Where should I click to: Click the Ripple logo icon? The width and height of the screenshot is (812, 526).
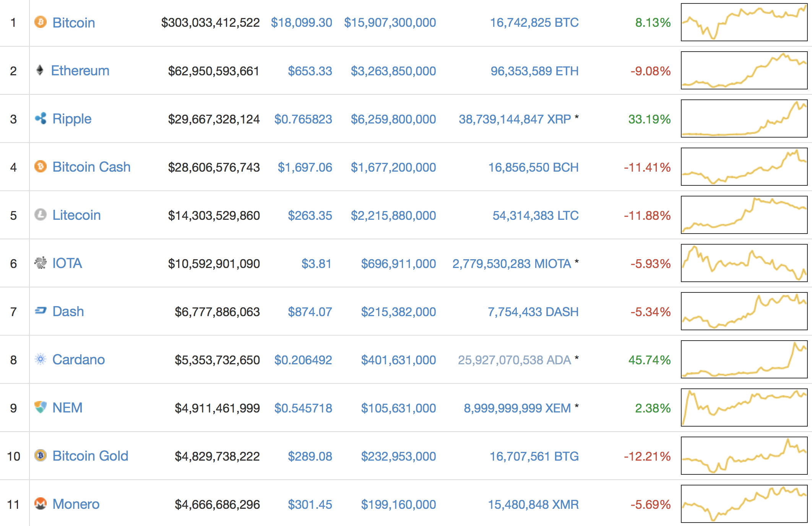click(41, 119)
